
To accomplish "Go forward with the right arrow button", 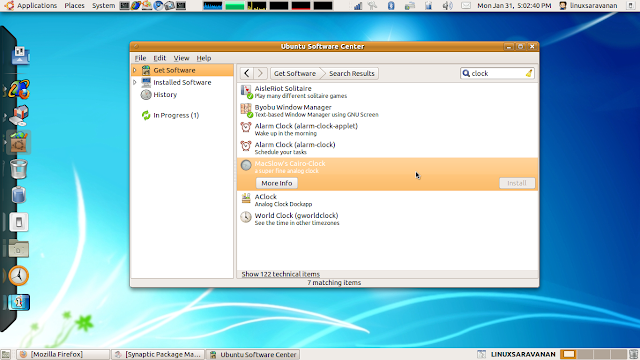I will click(260, 73).
